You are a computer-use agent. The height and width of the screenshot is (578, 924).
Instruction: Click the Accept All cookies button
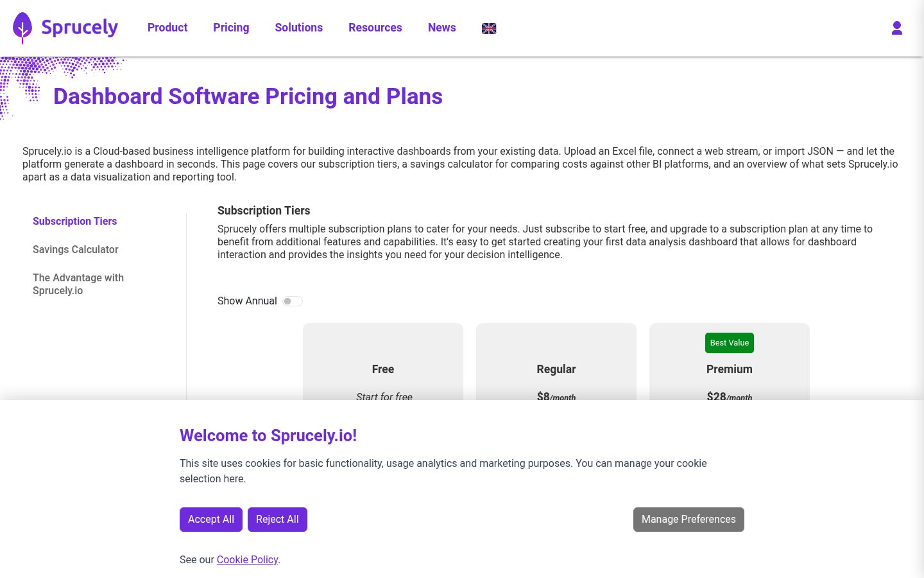[211, 520]
